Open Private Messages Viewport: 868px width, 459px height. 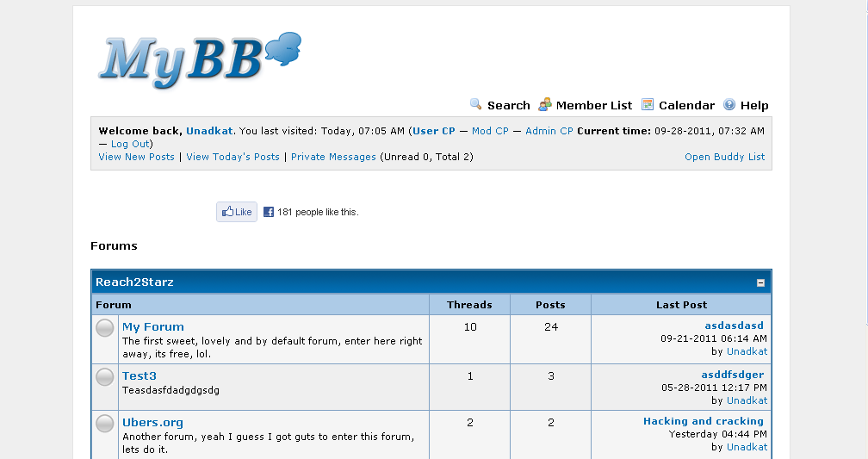coord(333,157)
